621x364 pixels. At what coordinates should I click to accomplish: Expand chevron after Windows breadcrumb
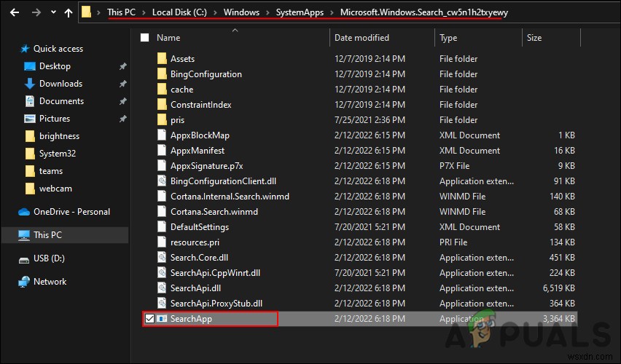click(267, 12)
